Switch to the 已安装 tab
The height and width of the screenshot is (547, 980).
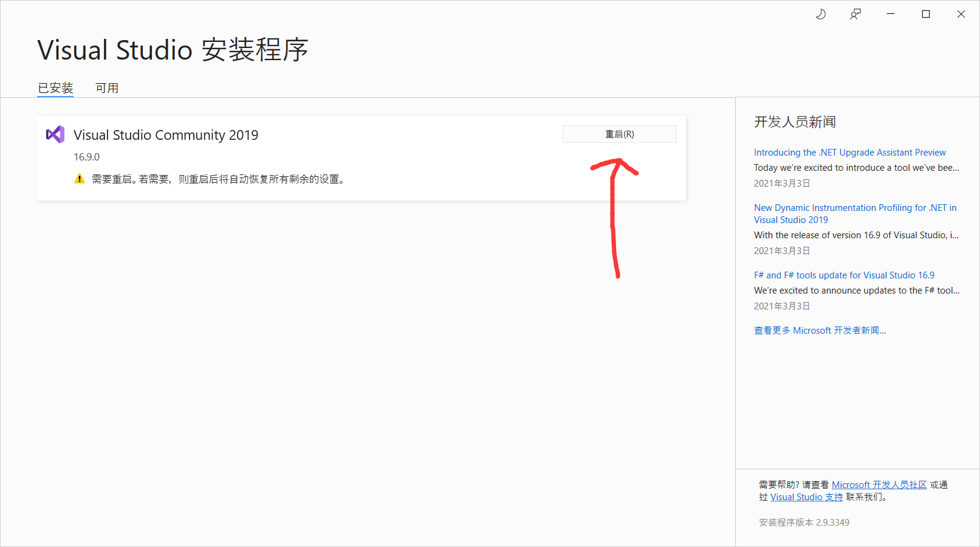coord(55,88)
